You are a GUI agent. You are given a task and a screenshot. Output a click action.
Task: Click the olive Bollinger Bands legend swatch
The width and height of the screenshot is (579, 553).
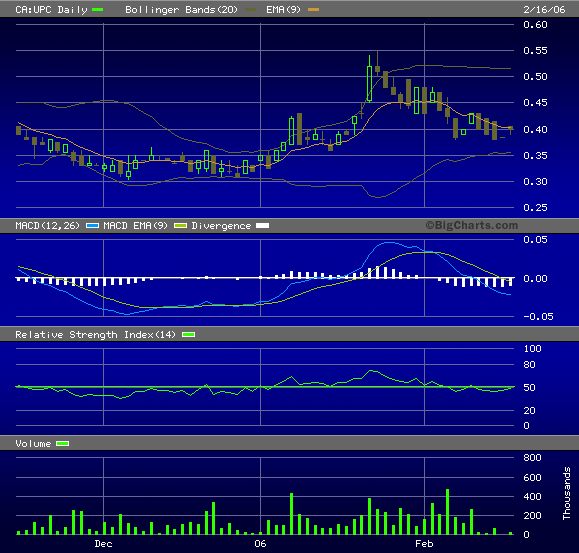250,10
